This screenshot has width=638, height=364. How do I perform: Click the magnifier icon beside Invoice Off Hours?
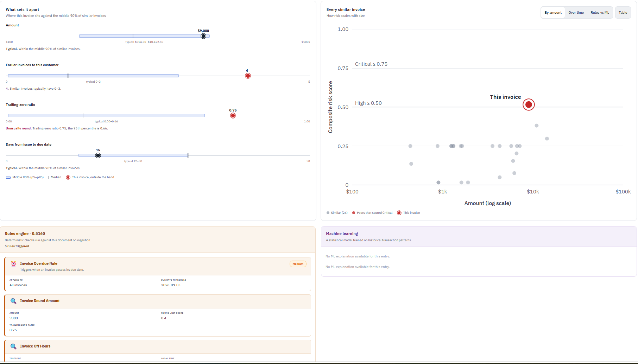coord(13,346)
